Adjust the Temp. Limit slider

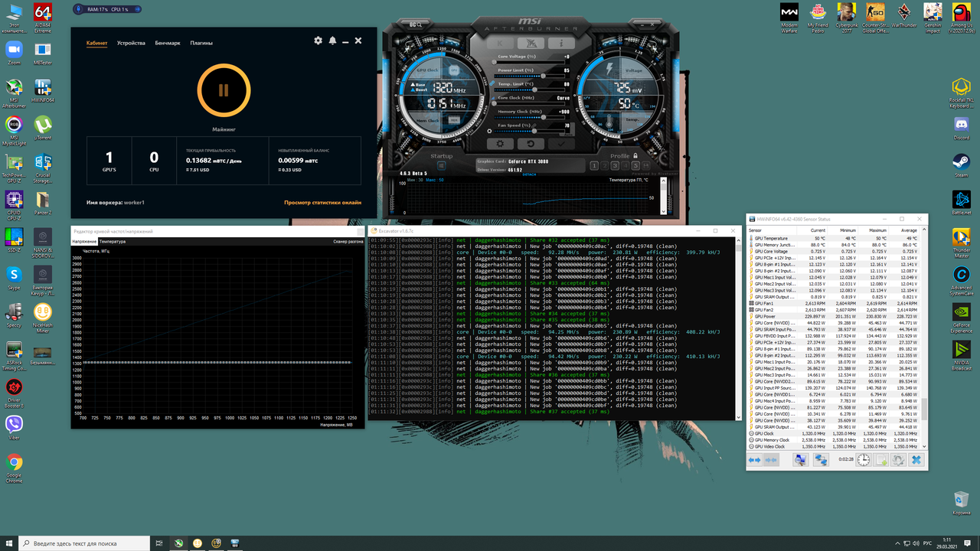click(x=529, y=90)
